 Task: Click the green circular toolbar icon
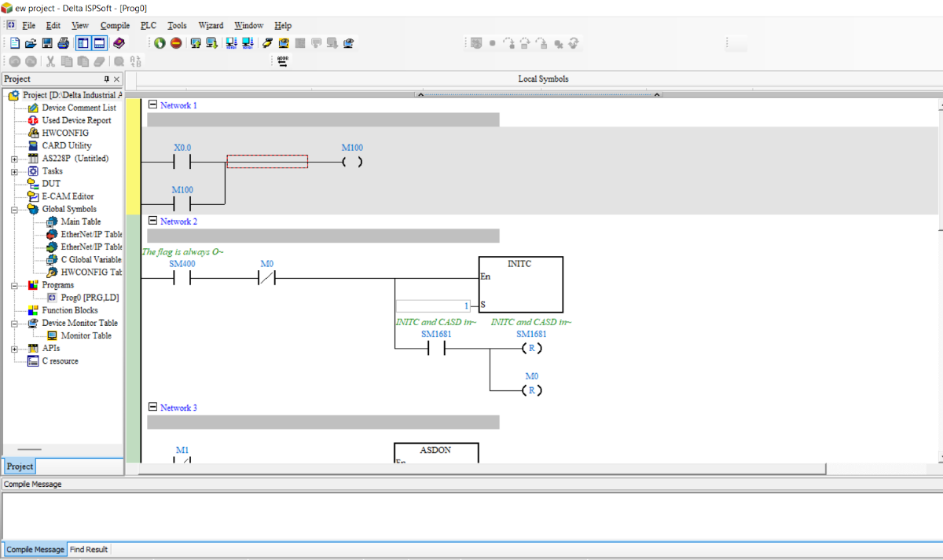point(160,43)
